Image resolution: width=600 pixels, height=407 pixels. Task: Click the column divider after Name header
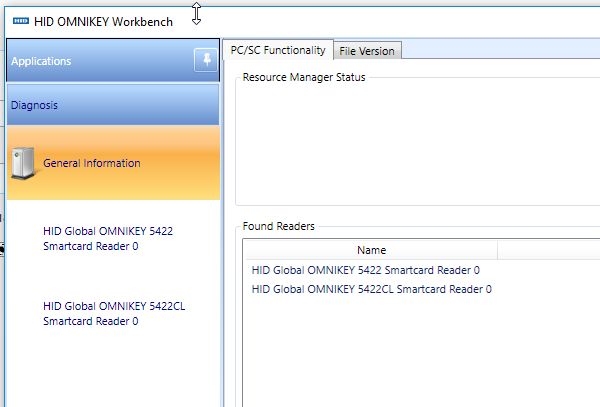[498, 250]
